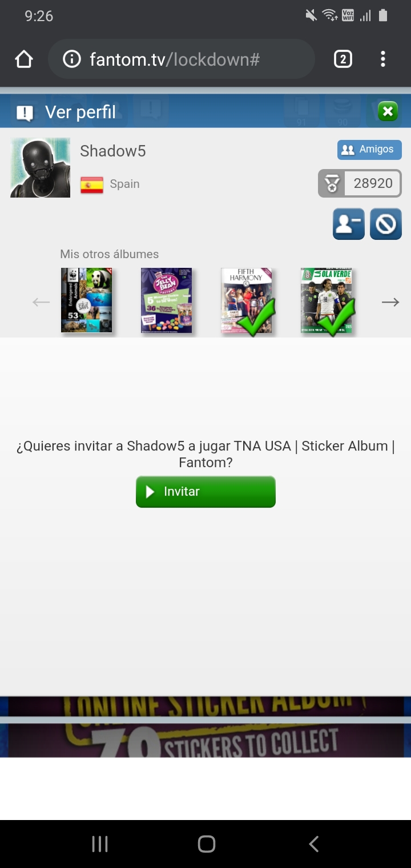Block Shadow5 with the block icon
Screen dimensions: 411x868
click(x=386, y=224)
